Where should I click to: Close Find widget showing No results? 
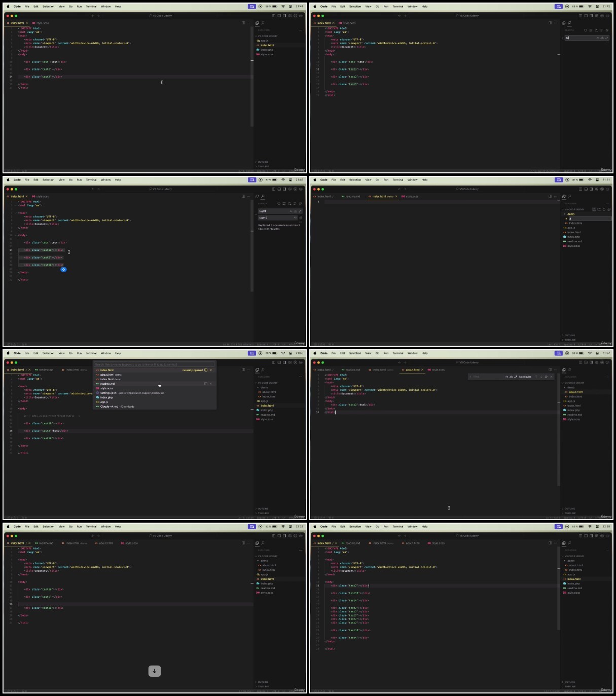coord(552,377)
